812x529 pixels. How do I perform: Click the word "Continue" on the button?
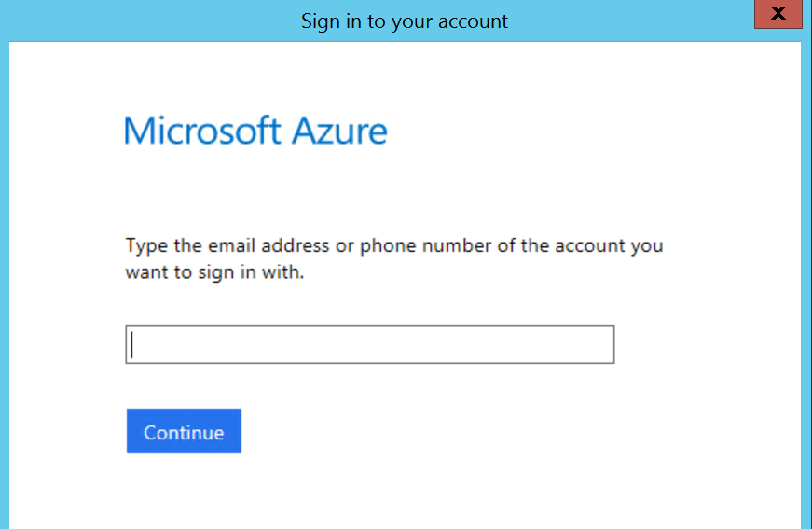(184, 433)
